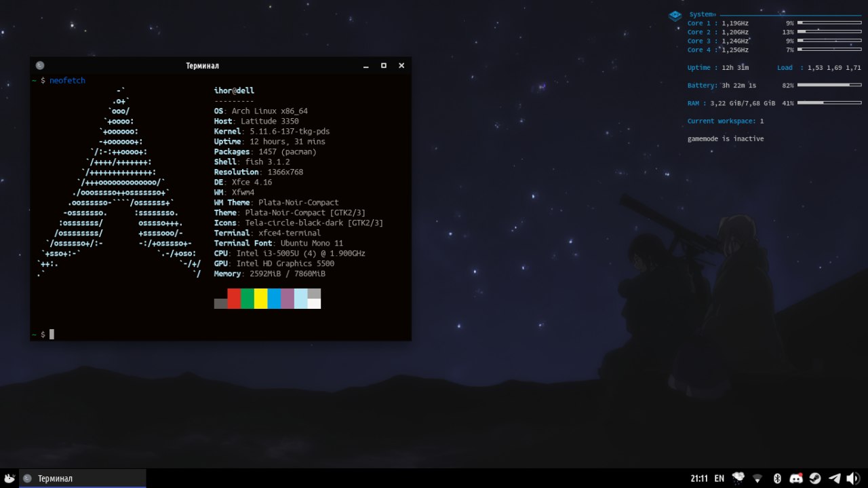This screenshot has width=868, height=488.
Task: Maximize the Терминал window
Action: click(x=383, y=66)
